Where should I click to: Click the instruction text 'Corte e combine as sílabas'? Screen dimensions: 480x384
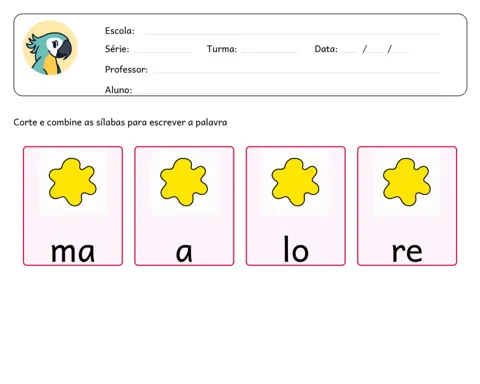pos(70,123)
